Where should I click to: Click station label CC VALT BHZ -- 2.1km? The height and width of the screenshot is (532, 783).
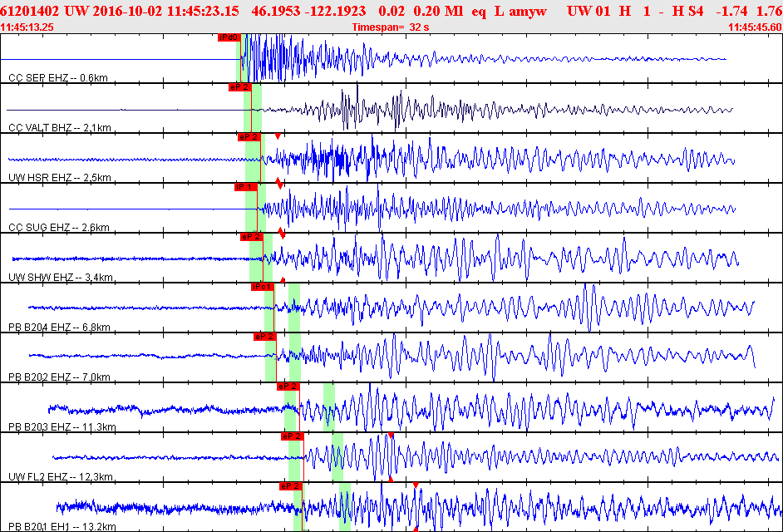59,128
